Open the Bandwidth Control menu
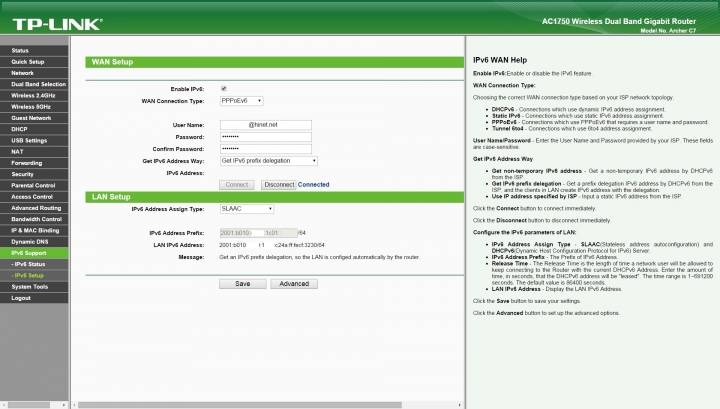 coord(34,219)
